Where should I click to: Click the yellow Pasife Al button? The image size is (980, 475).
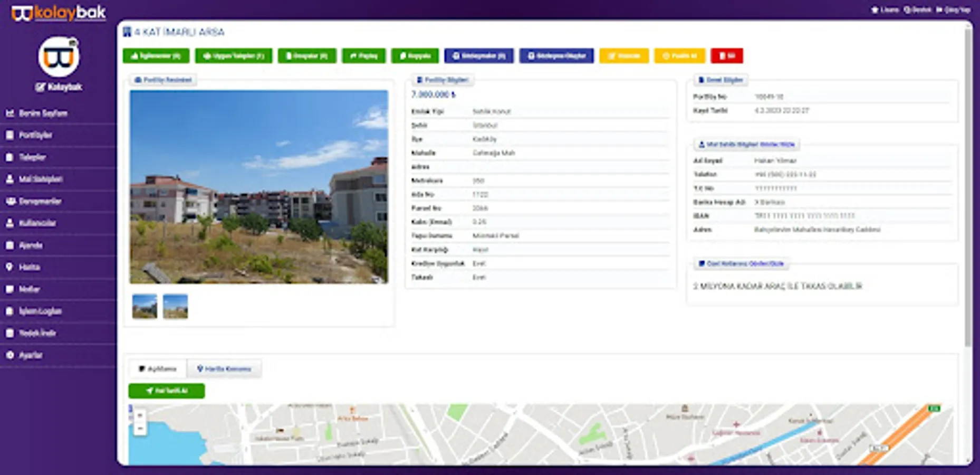click(x=680, y=55)
